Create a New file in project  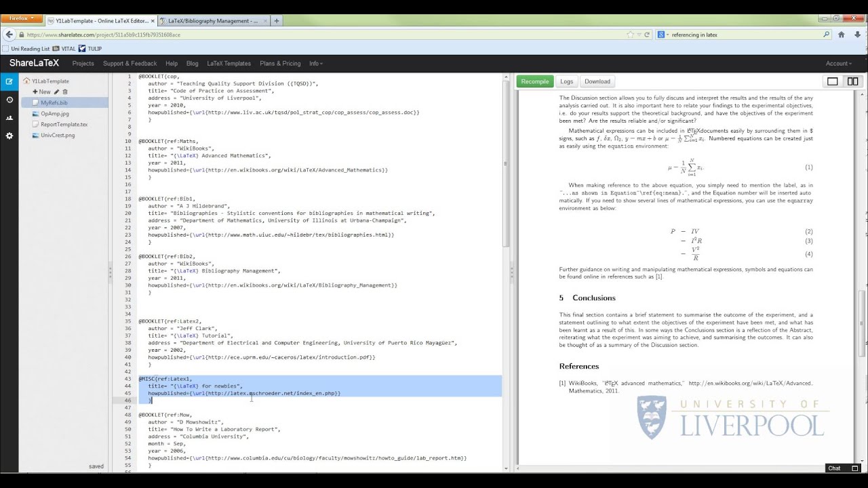pyautogui.click(x=41, y=91)
